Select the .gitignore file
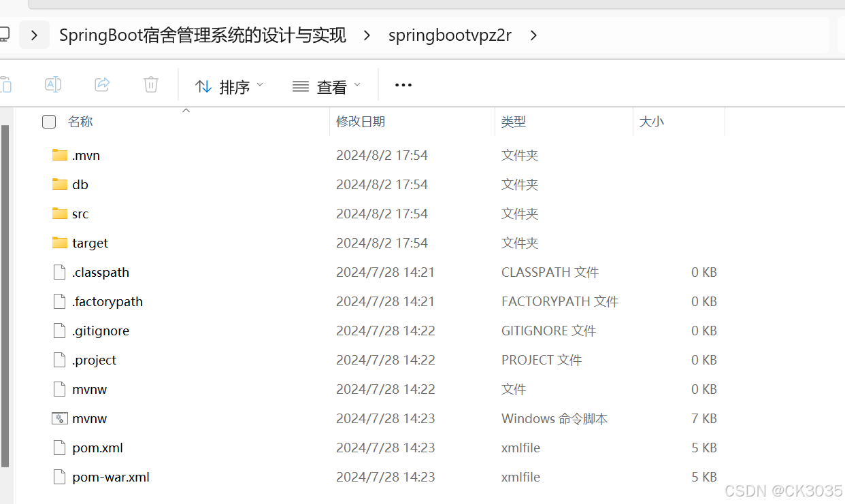The image size is (845, 504). [x=101, y=331]
